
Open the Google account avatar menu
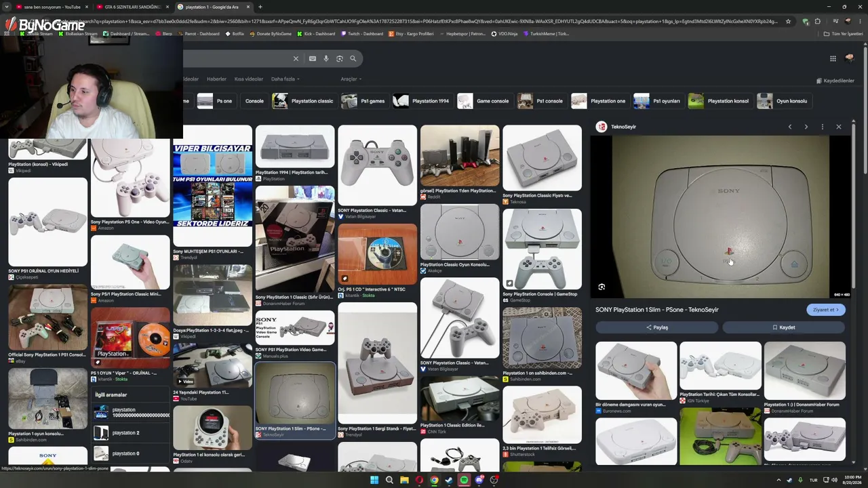(x=850, y=58)
